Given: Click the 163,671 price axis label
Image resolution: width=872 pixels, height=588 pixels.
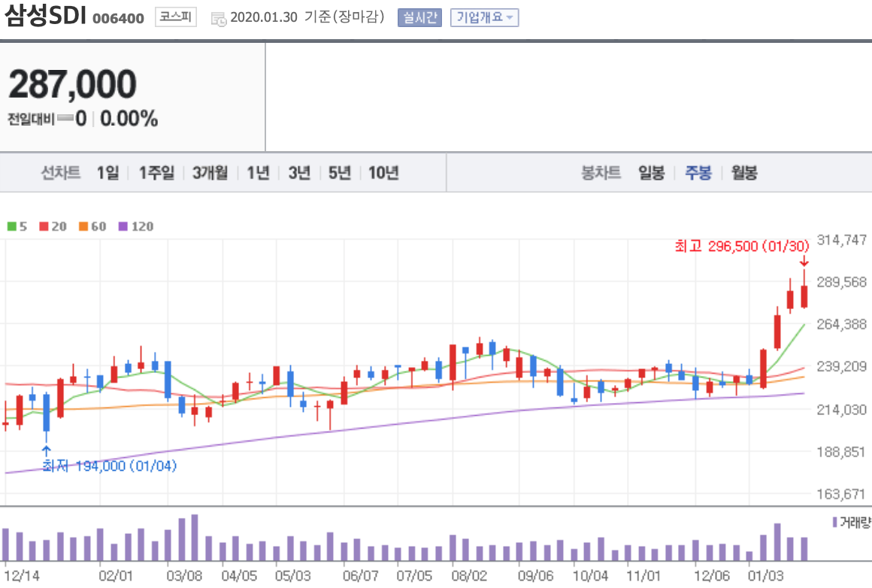Looking at the screenshot, I should [841, 494].
